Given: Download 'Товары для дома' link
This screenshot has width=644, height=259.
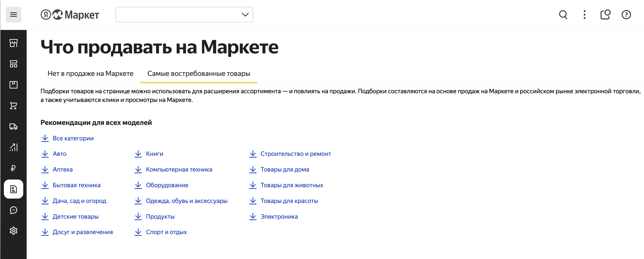Looking at the screenshot, I should 279,169.
